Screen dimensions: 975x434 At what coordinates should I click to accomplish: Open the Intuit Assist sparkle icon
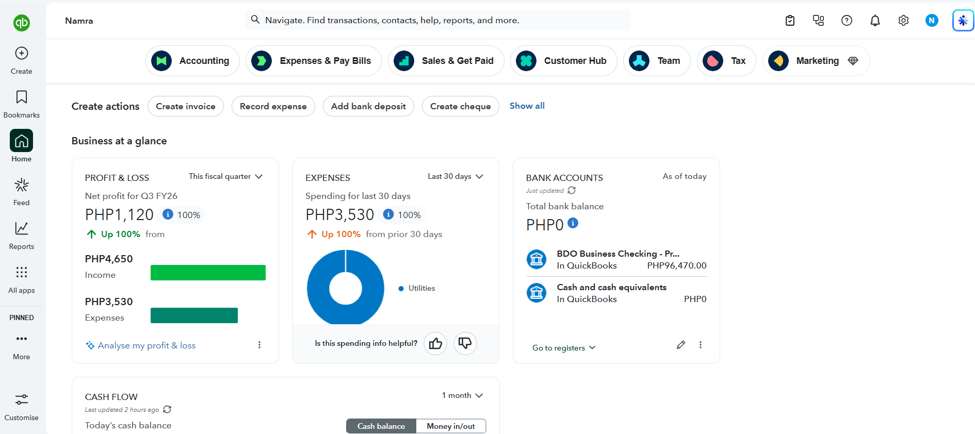tap(963, 21)
